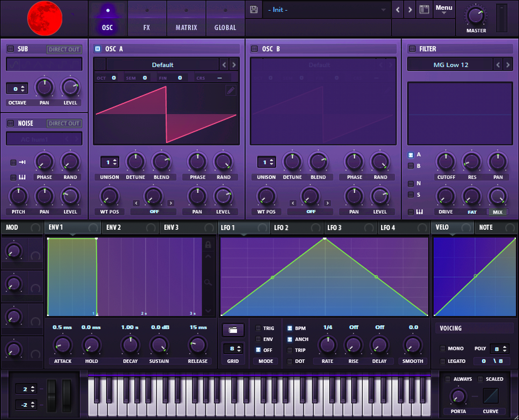The image size is (519, 420).
Task: Click the LFO 1 modulation source handle
Action: [x=263, y=228]
